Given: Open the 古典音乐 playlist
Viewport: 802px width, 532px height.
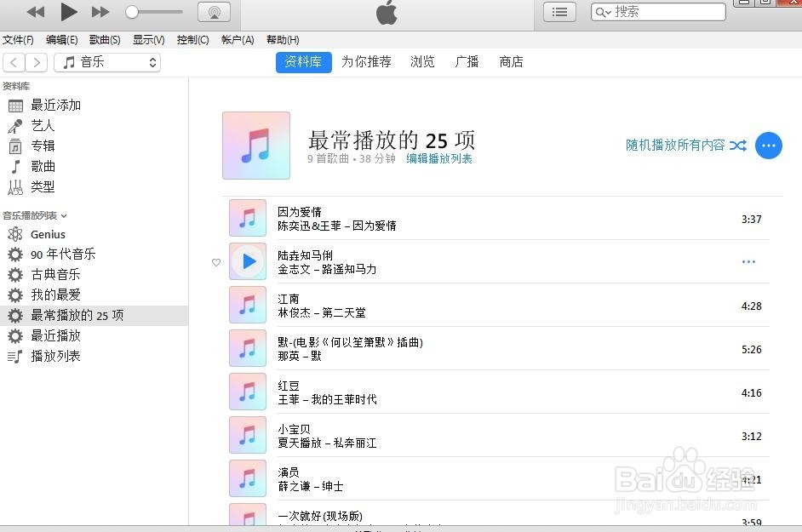Looking at the screenshot, I should (55, 275).
